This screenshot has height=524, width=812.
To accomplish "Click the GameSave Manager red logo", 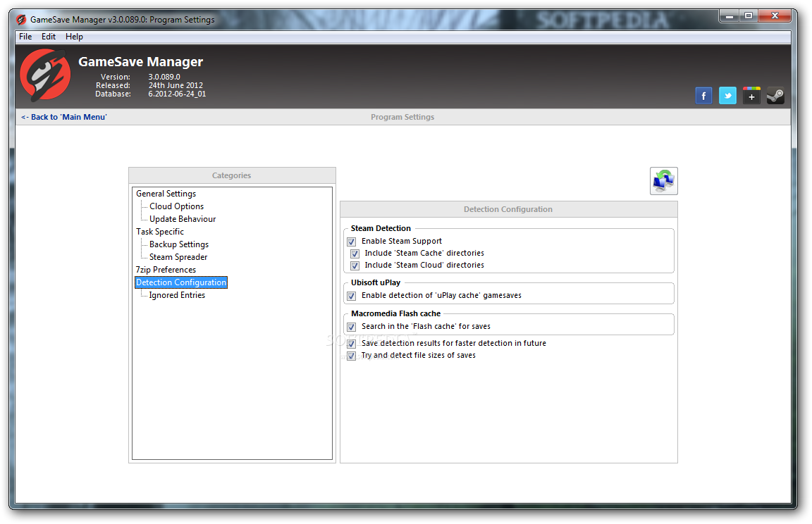I will (x=45, y=75).
